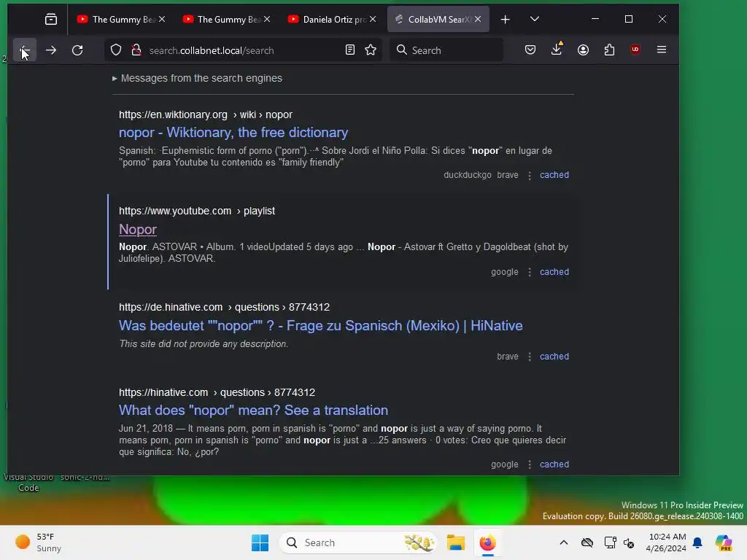Open a new tab with plus button
The height and width of the screenshot is (560, 747).
pyautogui.click(x=506, y=19)
